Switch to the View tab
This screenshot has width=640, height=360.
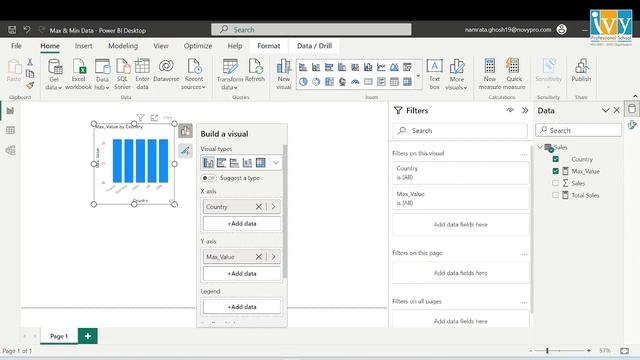161,46
